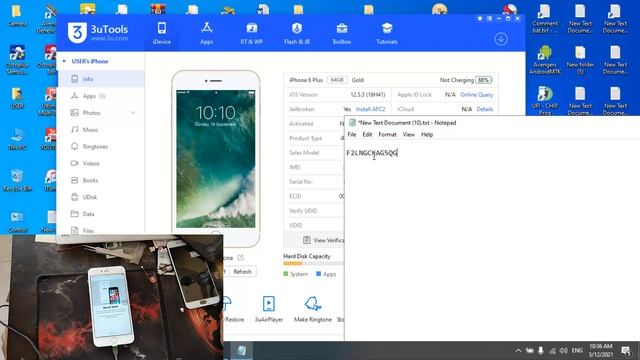Open the Notepad Format menu

[x=387, y=134]
